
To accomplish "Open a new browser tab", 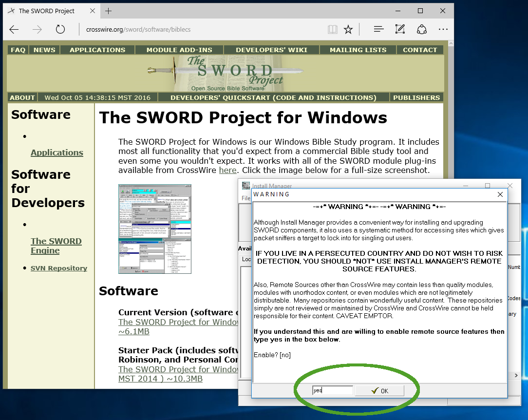I will pyautogui.click(x=108, y=11).
